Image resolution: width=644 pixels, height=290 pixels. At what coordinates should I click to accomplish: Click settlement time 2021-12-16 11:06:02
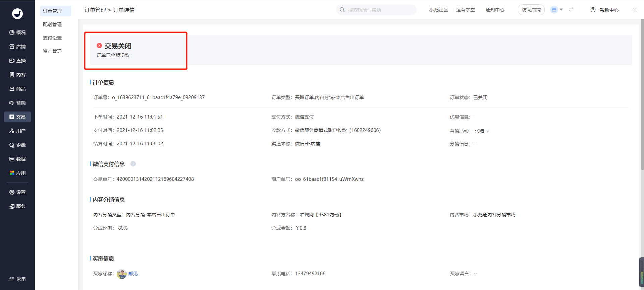[x=140, y=144]
